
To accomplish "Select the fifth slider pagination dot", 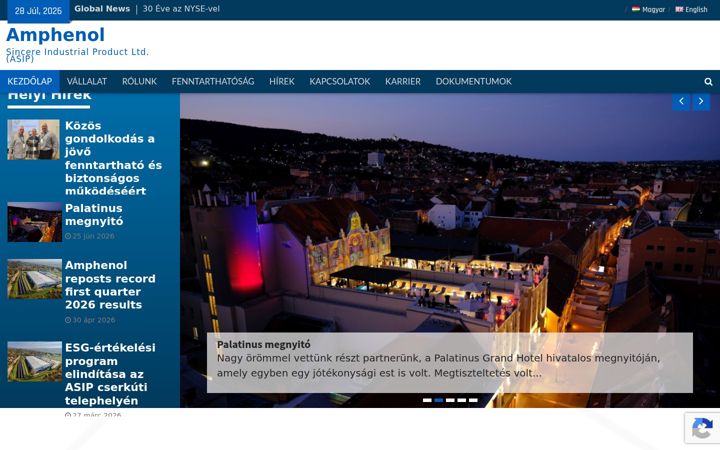I will coord(473,400).
